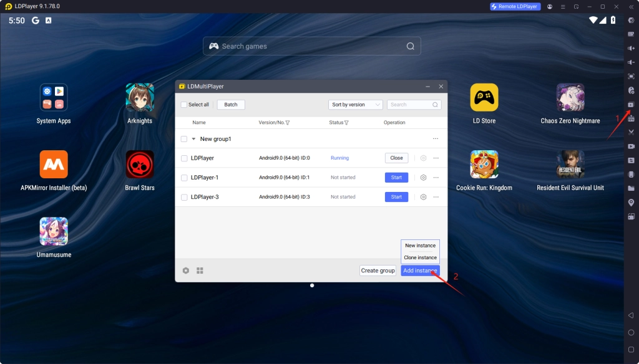
Task: Collapse the New group1 tree arrow
Action: coord(193,139)
